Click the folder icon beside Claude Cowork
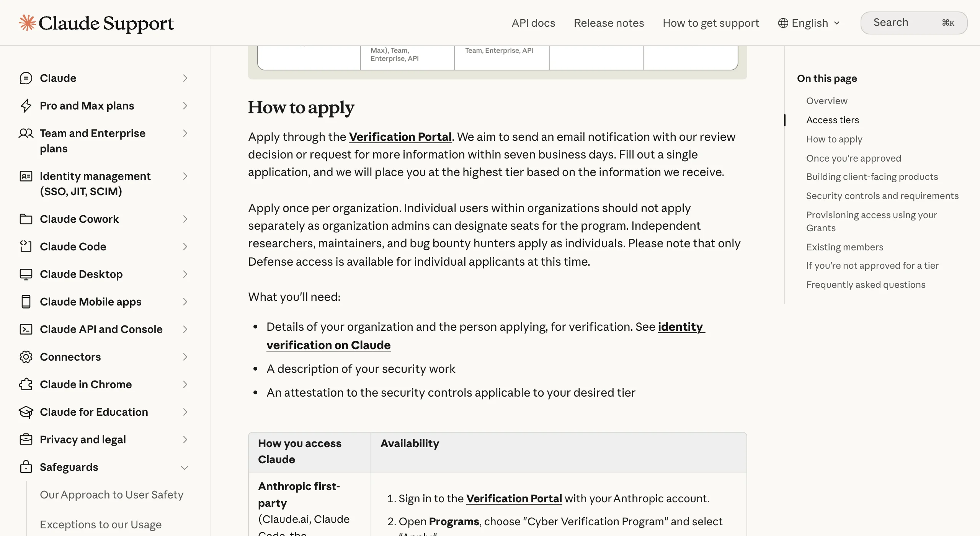The width and height of the screenshot is (980, 536). (26, 219)
